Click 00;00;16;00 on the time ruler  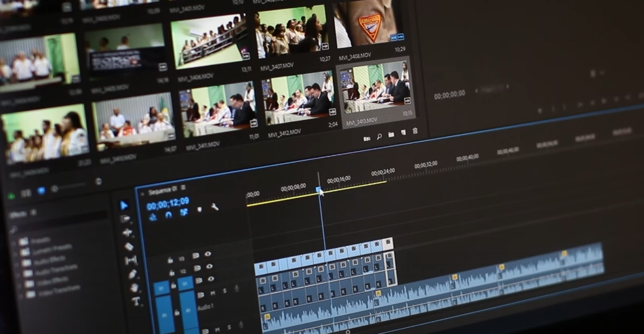click(339, 180)
